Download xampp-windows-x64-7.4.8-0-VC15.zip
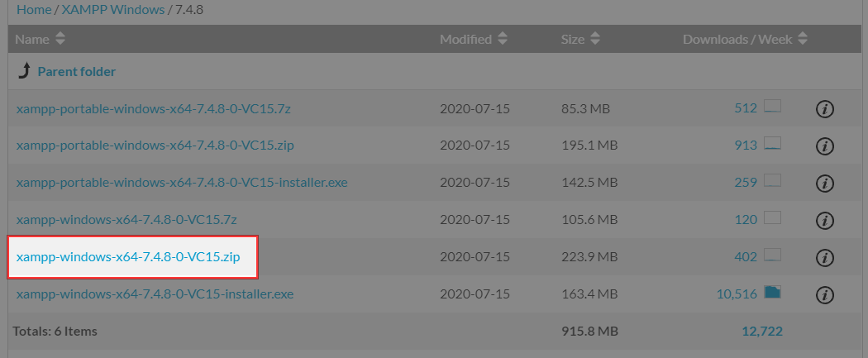The image size is (868, 358). (x=128, y=257)
